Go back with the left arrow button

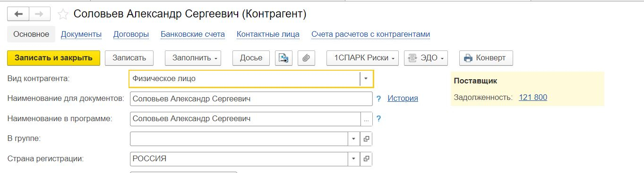click(18, 14)
